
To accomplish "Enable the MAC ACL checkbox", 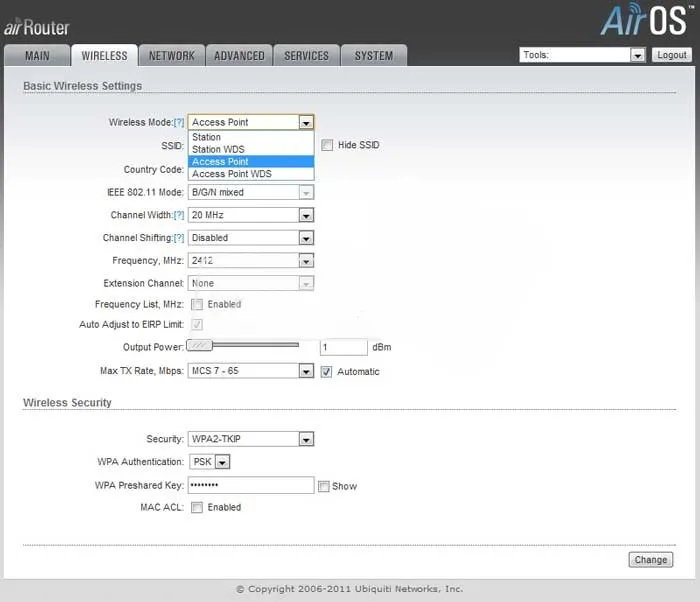I will coord(197,507).
